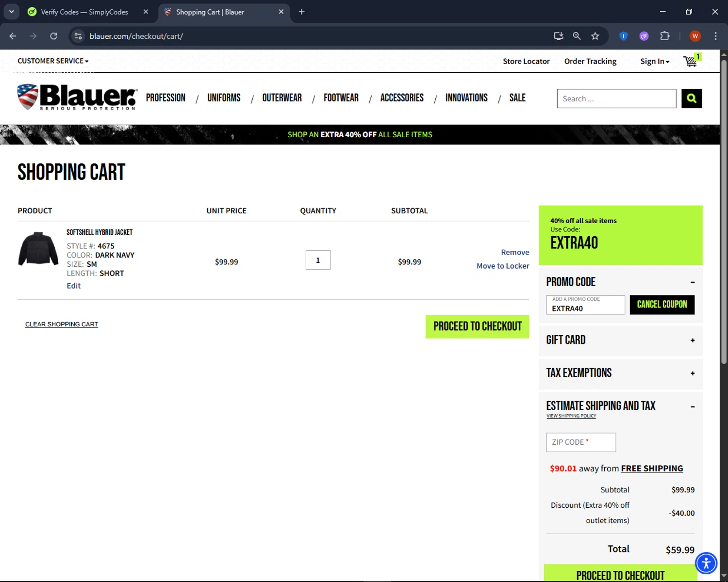Click the Blauer logo
The image size is (728, 582).
point(78,97)
